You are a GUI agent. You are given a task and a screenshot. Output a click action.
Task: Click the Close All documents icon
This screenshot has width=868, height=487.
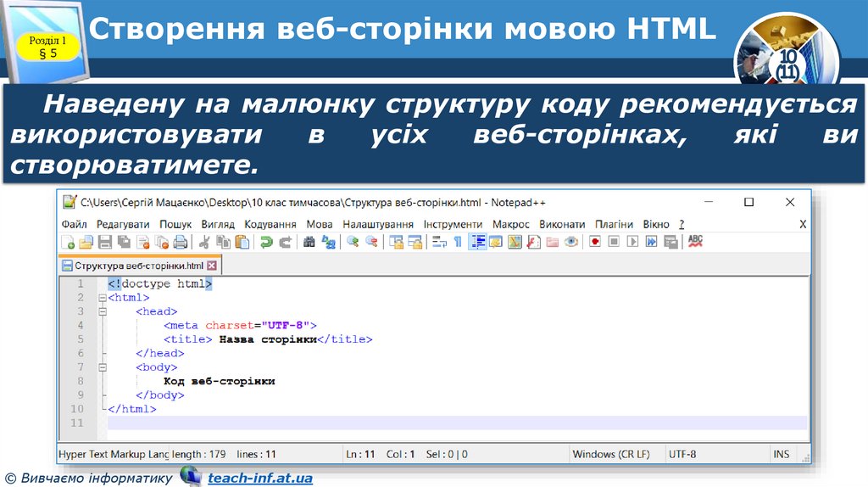tap(162, 242)
